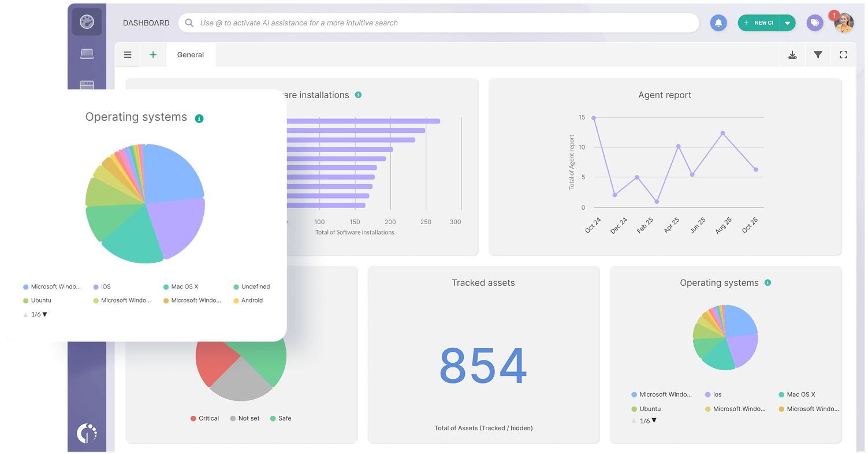Select the longest bar in Software installations

(363, 121)
